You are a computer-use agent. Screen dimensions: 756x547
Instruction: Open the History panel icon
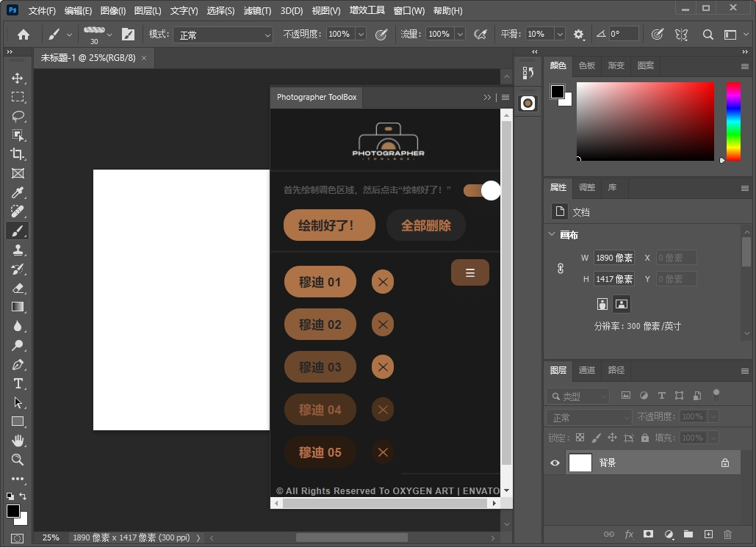coord(528,73)
